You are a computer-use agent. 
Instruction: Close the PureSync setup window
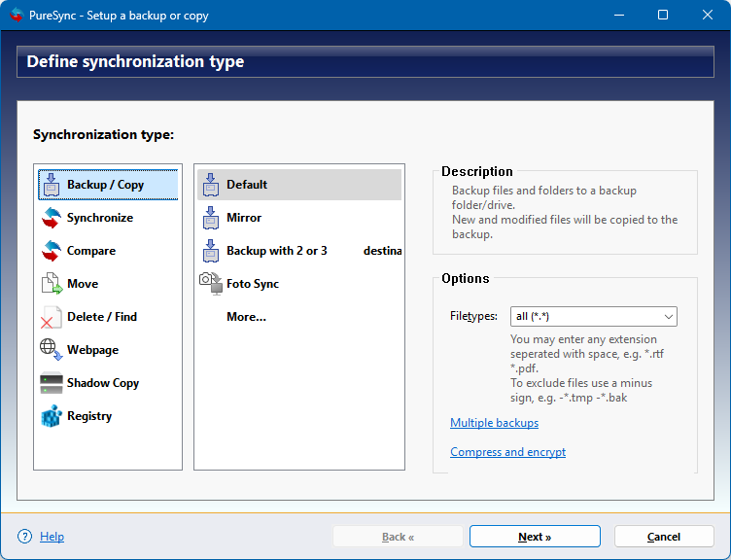point(708,15)
